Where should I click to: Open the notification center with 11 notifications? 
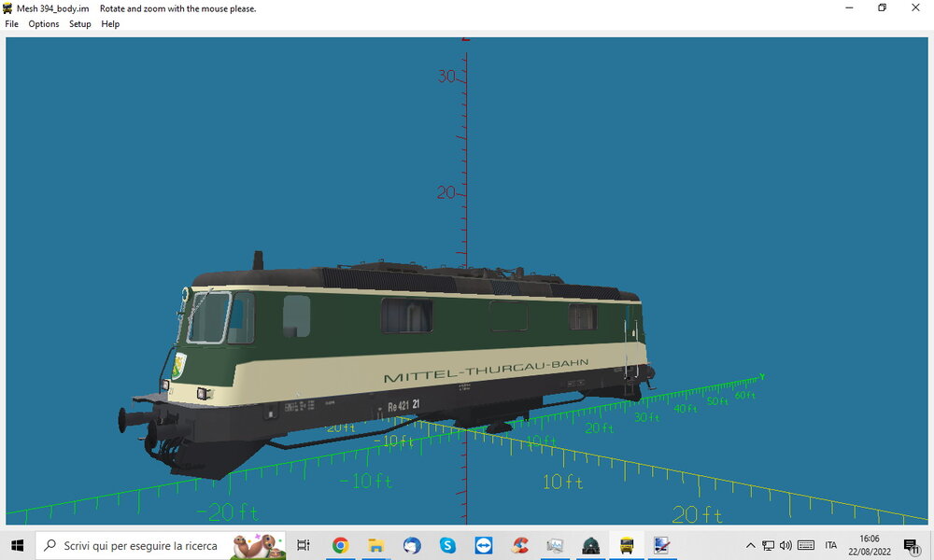click(911, 545)
